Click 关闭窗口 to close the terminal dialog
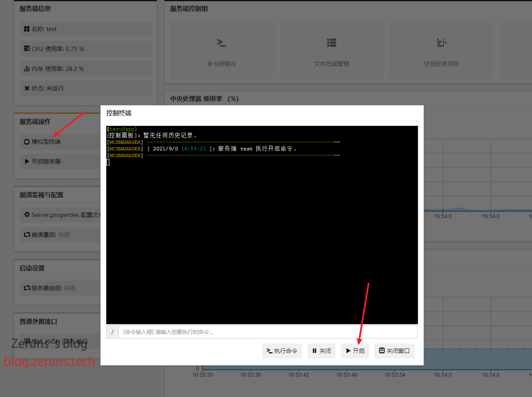532x397 pixels. (394, 351)
